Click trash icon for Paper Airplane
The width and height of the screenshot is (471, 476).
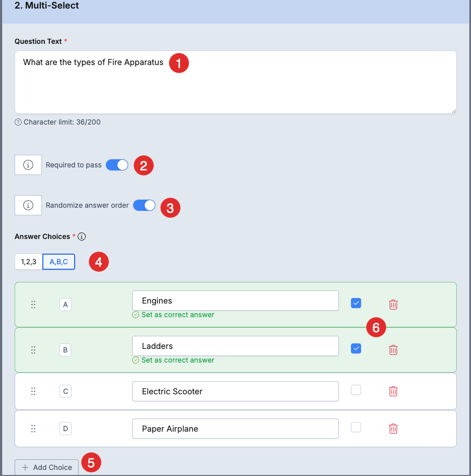pyautogui.click(x=393, y=429)
